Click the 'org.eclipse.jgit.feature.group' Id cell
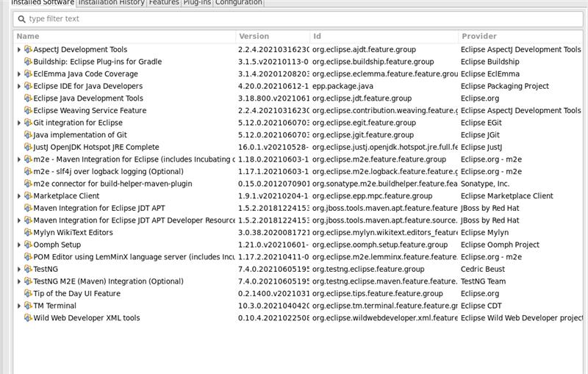 [363, 135]
